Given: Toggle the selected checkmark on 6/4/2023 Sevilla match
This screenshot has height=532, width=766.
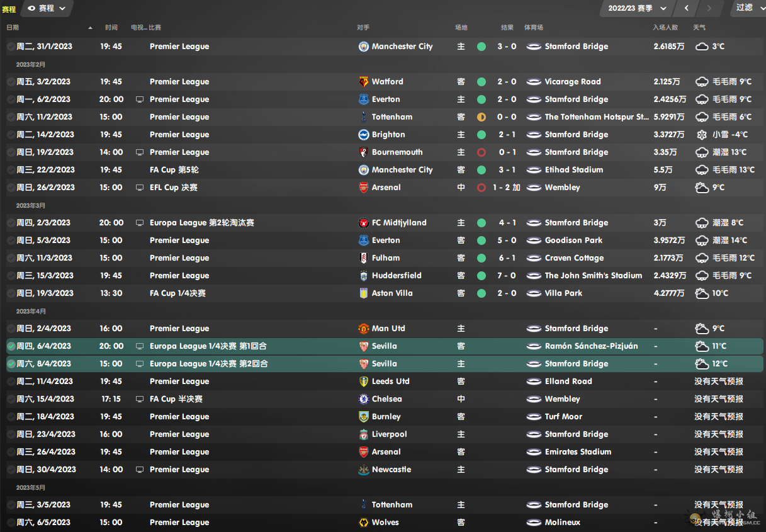Looking at the screenshot, I should click(11, 346).
